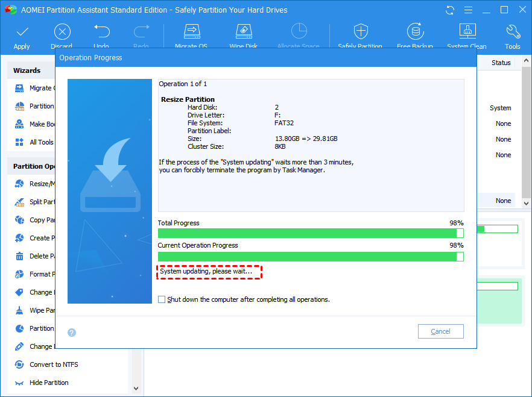This screenshot has width=532, height=397.
Task: Click the Wipe Partition sidebar icon
Action: click(19, 310)
